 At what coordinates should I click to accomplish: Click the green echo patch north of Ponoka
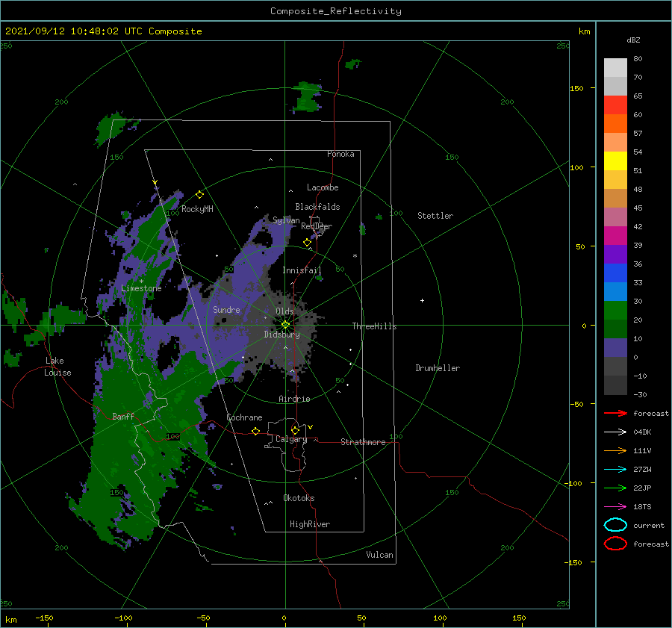(x=308, y=97)
